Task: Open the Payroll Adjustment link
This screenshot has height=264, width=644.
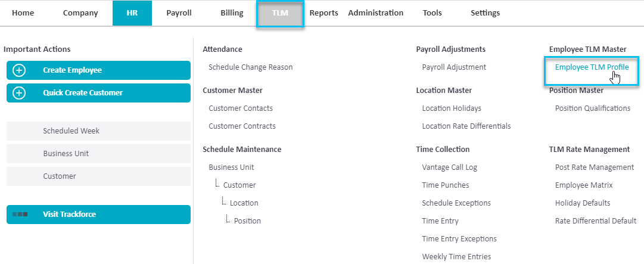Action: point(454,67)
